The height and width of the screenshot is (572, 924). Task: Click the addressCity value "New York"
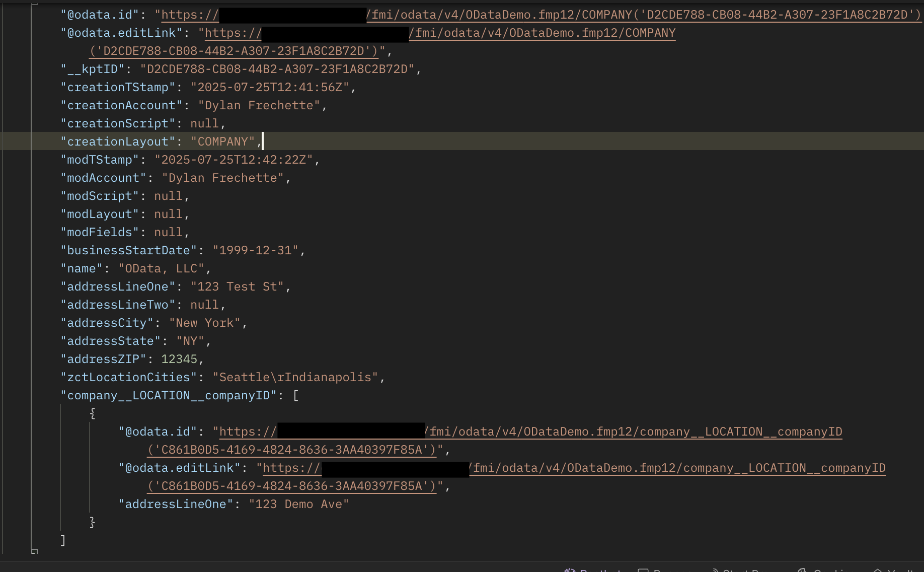[x=204, y=323]
